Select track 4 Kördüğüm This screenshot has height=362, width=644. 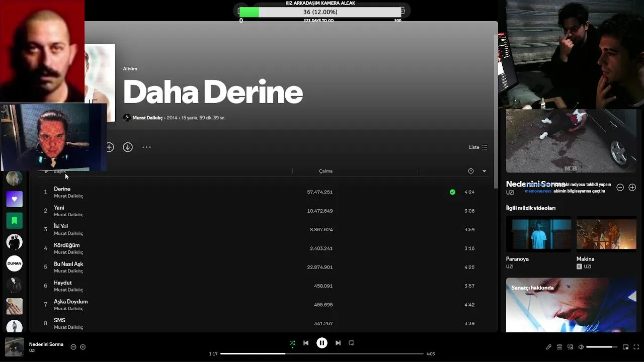263,248
